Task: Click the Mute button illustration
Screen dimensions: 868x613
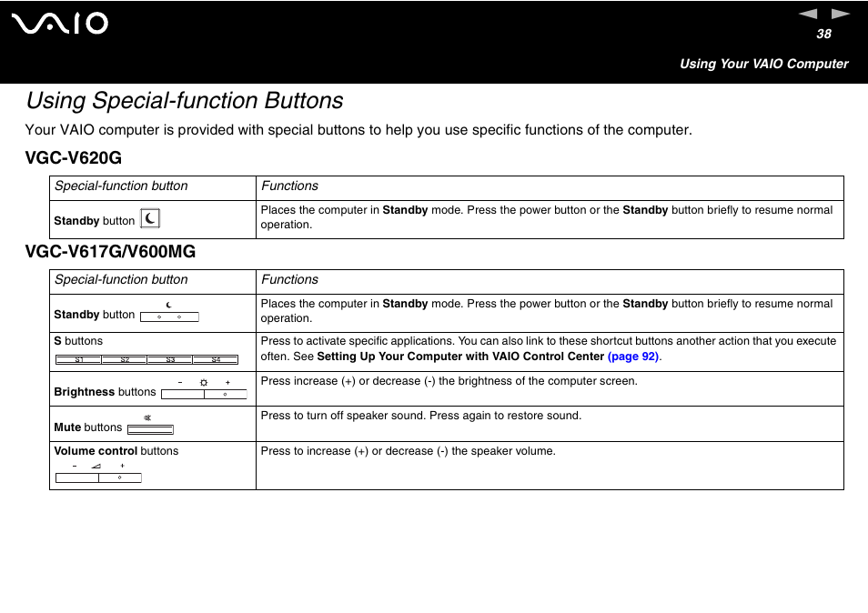Action: pyautogui.click(x=150, y=426)
